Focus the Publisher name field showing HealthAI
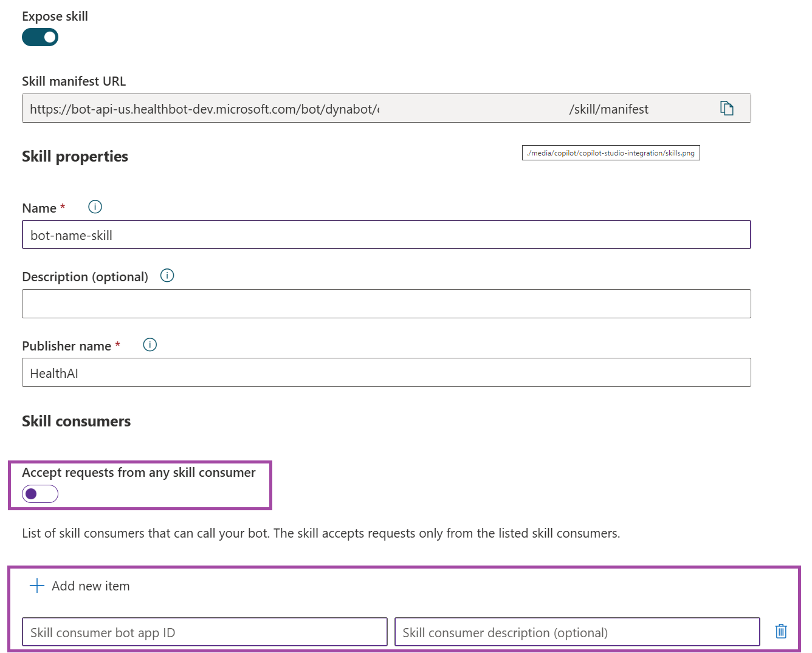The image size is (812, 653). point(386,372)
